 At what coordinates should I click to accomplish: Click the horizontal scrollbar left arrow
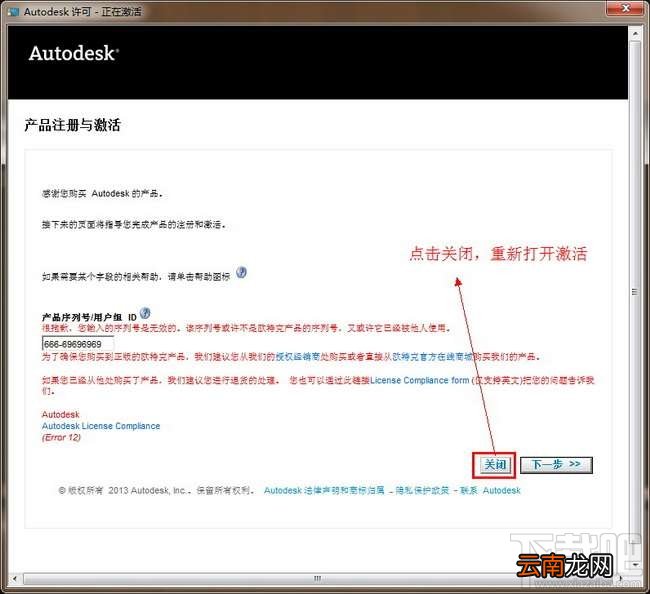pyautogui.click(x=15, y=578)
